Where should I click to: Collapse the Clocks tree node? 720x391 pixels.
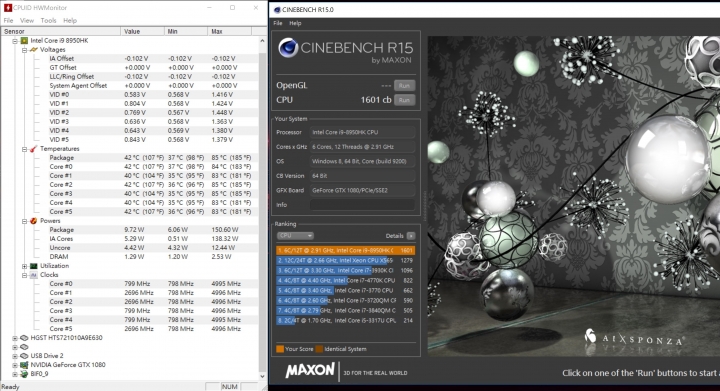point(24,275)
